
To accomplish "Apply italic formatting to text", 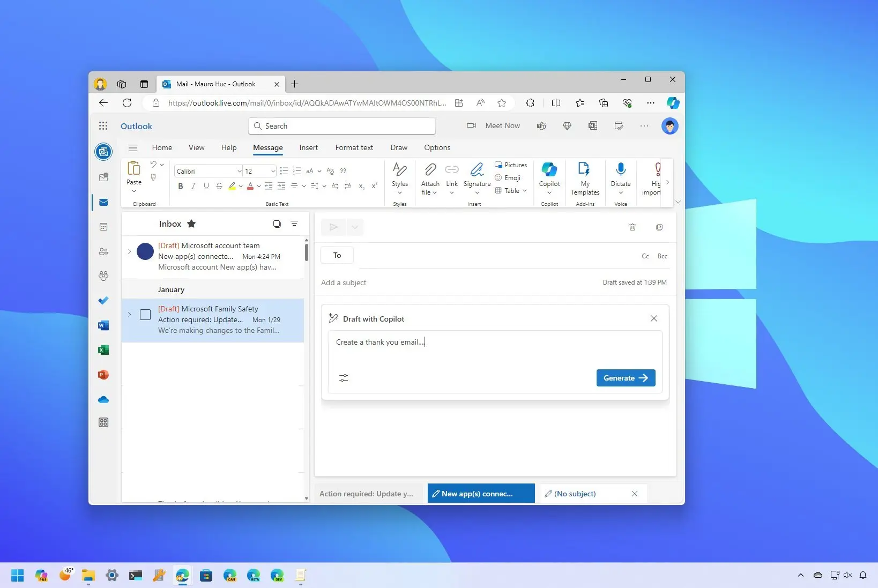I will (194, 186).
